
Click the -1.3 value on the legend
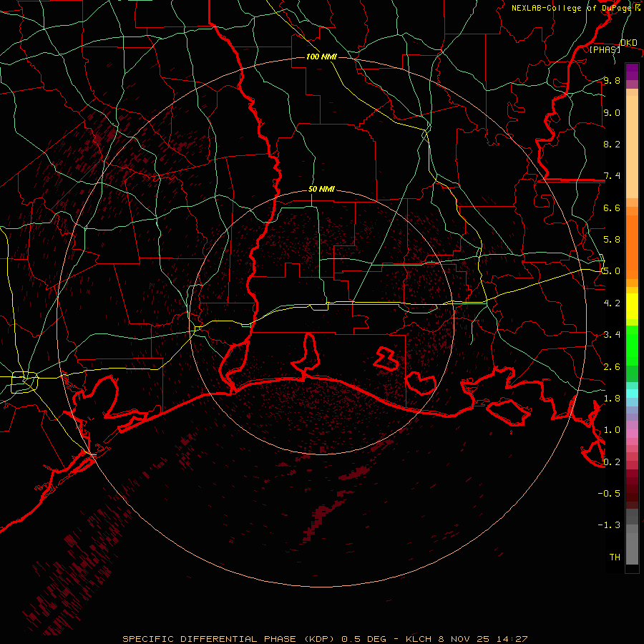tap(609, 525)
